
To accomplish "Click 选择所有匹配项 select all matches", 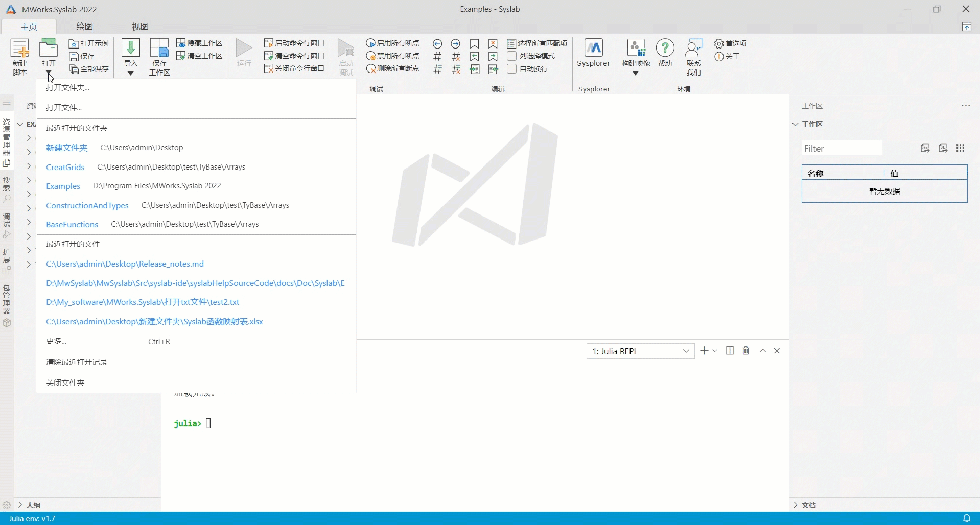I will [537, 43].
